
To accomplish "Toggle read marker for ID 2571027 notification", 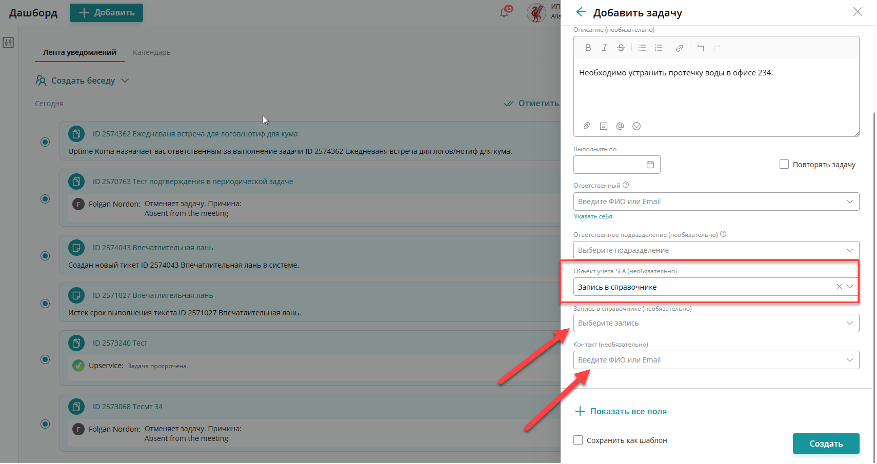I will click(x=45, y=304).
